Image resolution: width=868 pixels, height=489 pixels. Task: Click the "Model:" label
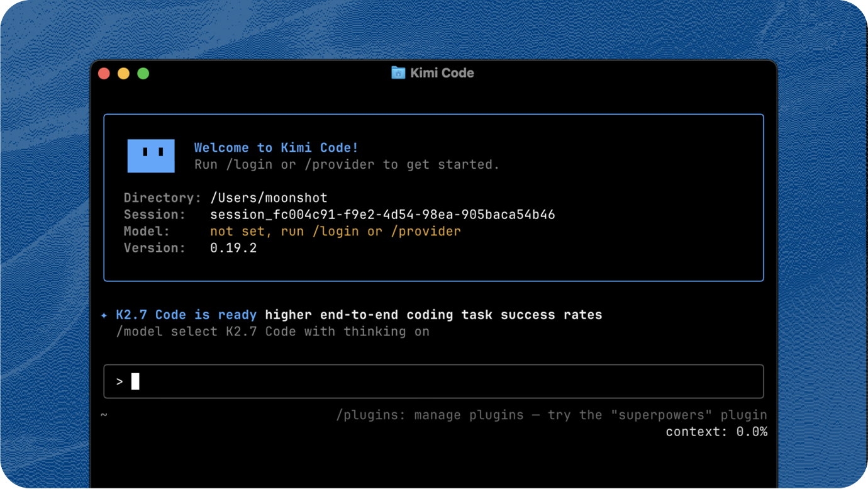[x=147, y=232]
